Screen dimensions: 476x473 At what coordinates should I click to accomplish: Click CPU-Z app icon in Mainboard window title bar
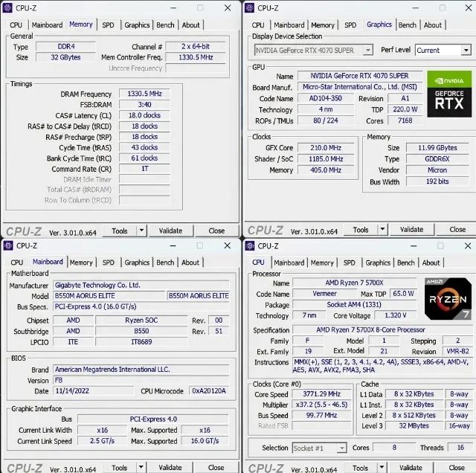point(8,245)
